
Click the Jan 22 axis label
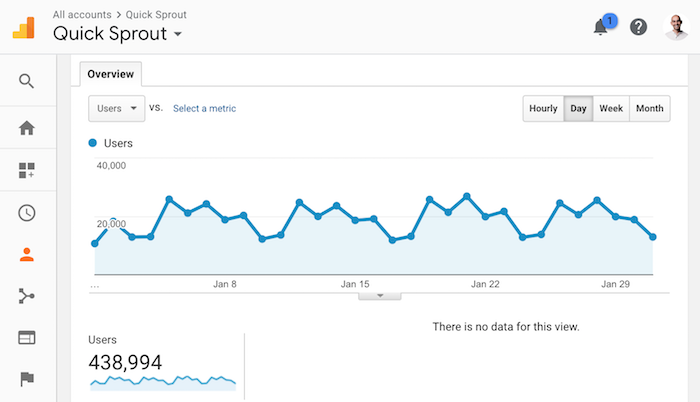point(485,284)
